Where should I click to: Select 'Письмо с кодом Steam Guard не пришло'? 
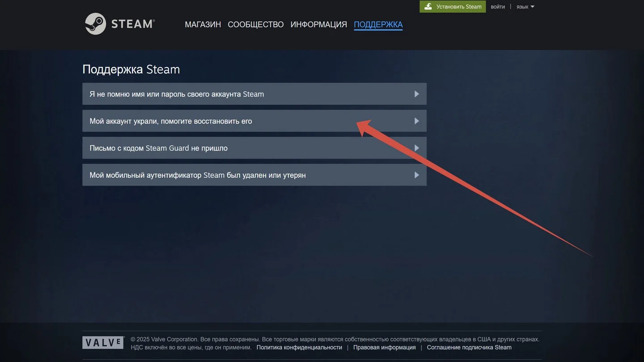tap(254, 148)
